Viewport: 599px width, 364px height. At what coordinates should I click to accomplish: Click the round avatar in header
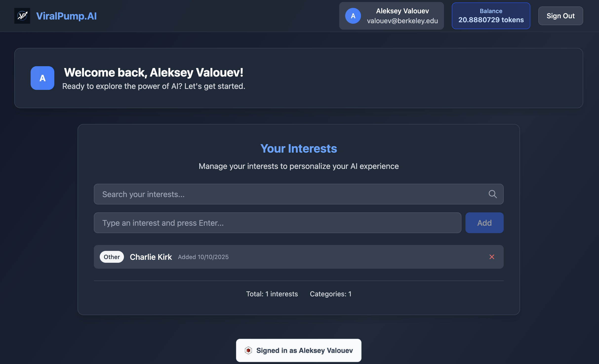click(x=353, y=16)
